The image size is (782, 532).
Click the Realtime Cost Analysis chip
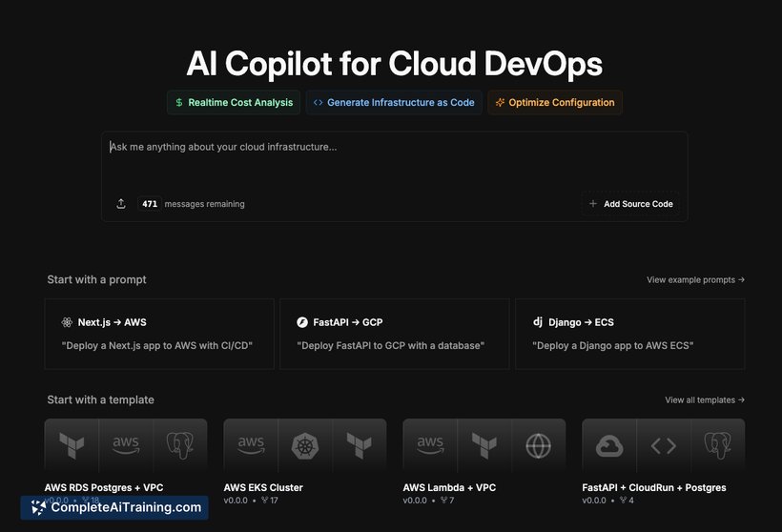coord(234,103)
